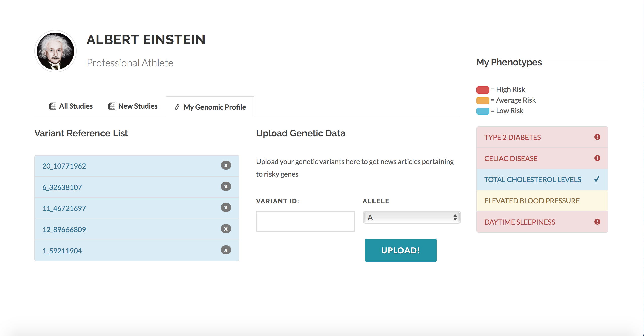
Task: Switch to the All Studies tab
Action: [x=71, y=106]
